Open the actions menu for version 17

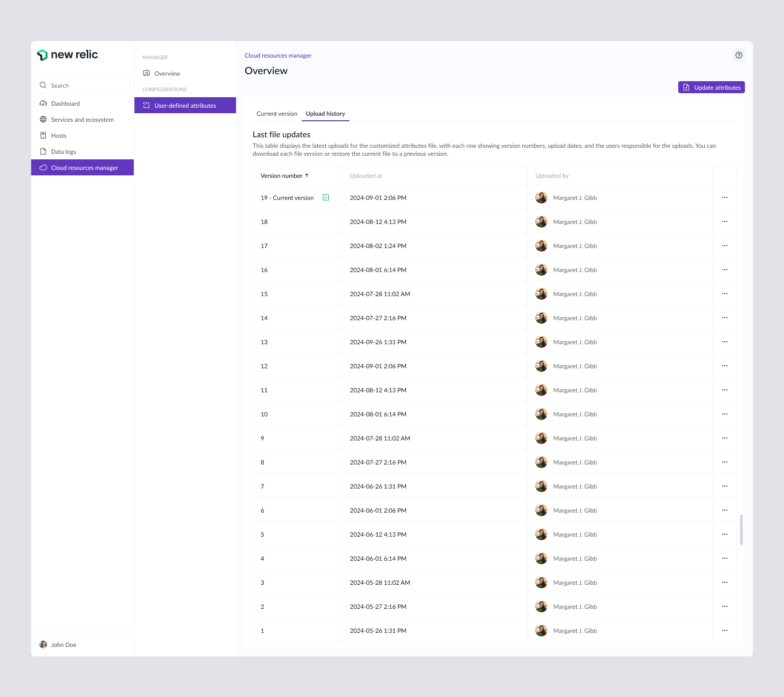click(725, 246)
